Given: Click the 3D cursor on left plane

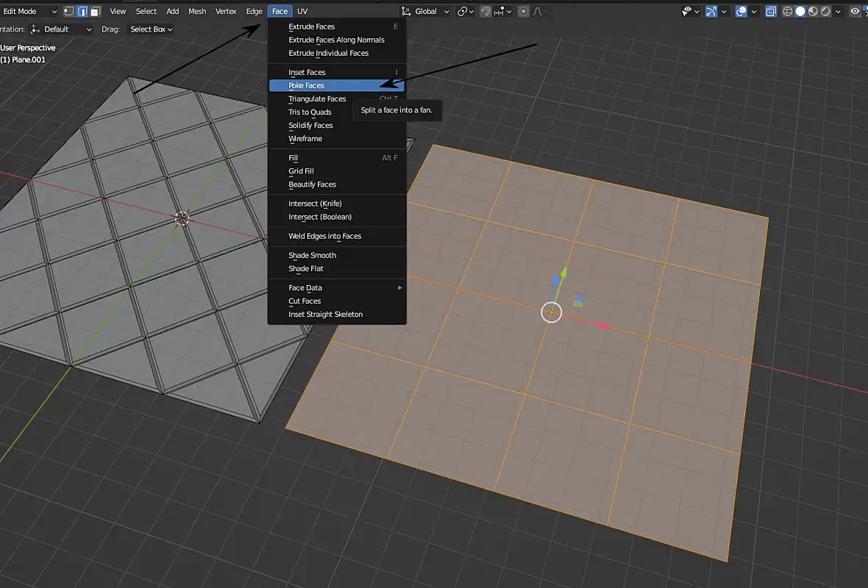Looking at the screenshot, I should click(182, 219).
